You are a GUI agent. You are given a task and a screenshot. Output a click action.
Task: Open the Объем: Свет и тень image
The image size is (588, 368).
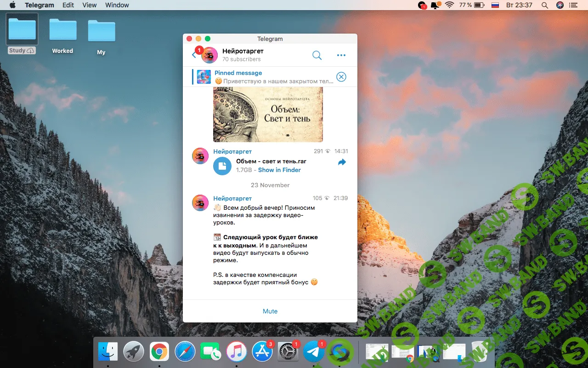(x=268, y=115)
